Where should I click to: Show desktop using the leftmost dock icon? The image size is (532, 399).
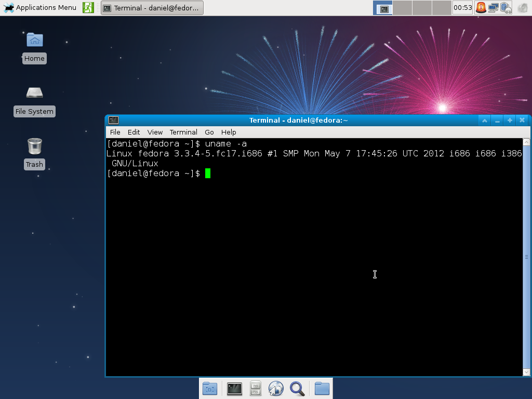pyautogui.click(x=210, y=389)
